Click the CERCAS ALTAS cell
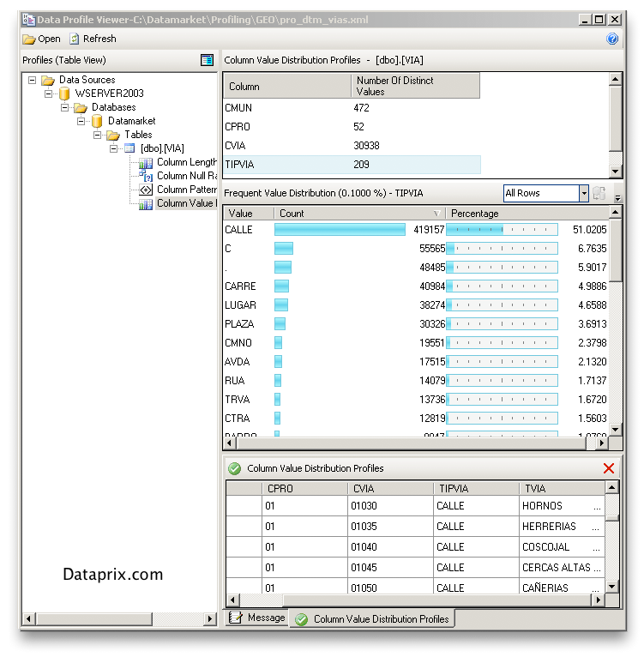 pyautogui.click(x=562, y=567)
